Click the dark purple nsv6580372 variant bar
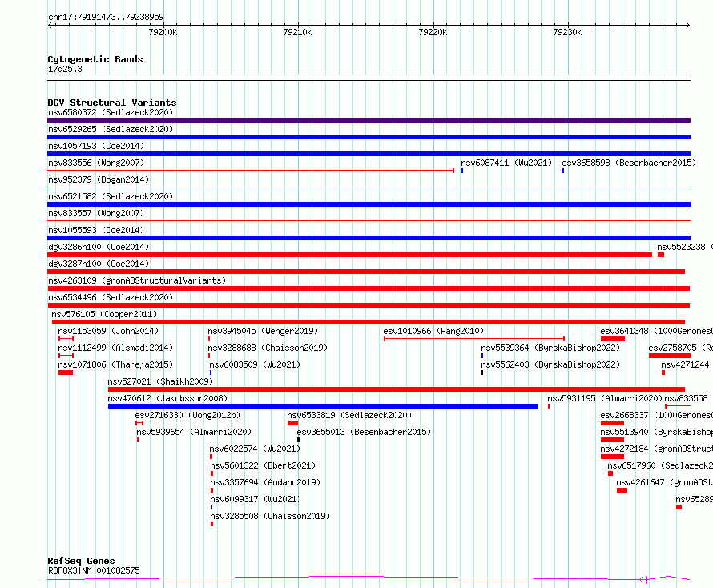The image size is (713, 588). pyautogui.click(x=369, y=120)
